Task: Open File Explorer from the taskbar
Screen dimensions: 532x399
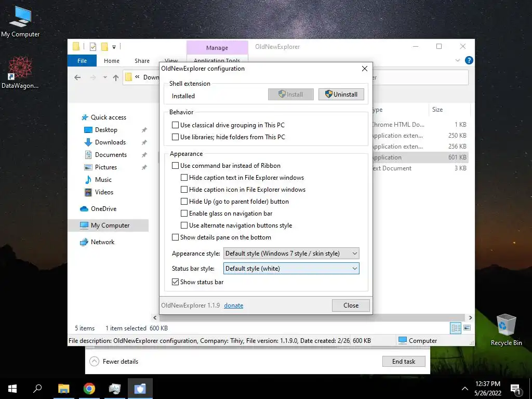Action: click(63, 389)
